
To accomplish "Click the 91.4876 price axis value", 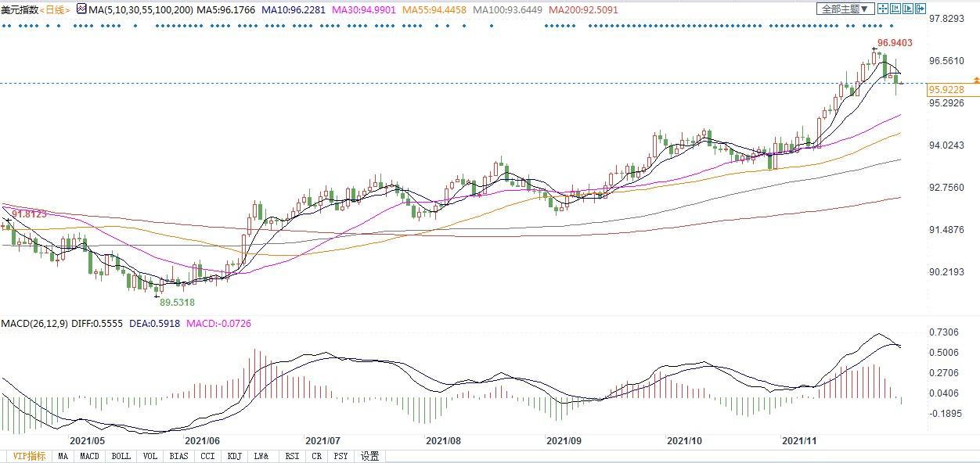I will 946,229.
